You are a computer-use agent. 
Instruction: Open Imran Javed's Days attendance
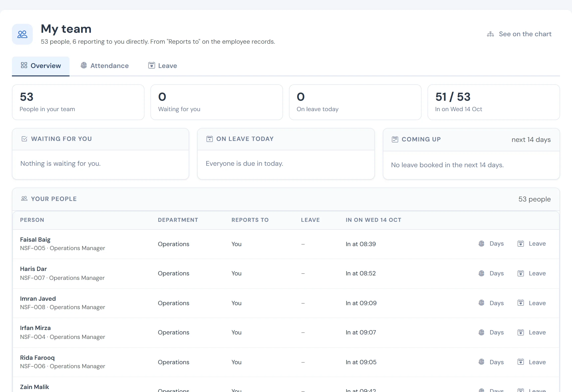click(x=491, y=303)
